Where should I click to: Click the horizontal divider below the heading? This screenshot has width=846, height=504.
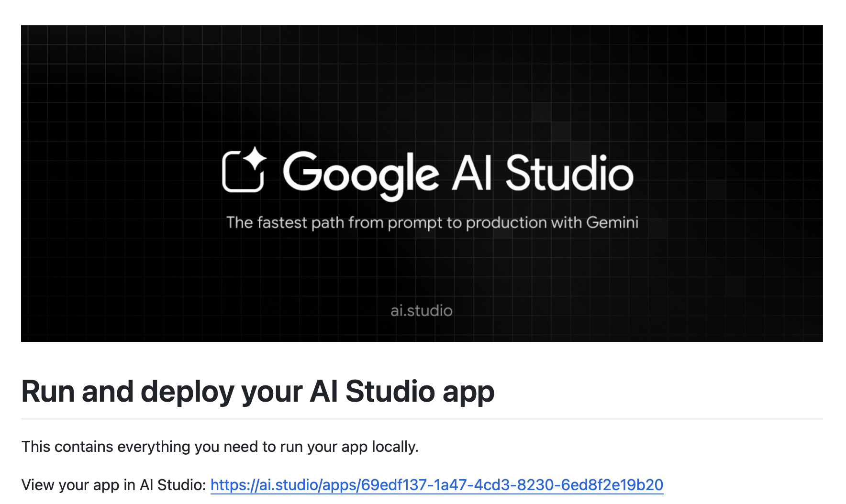[x=421, y=419]
